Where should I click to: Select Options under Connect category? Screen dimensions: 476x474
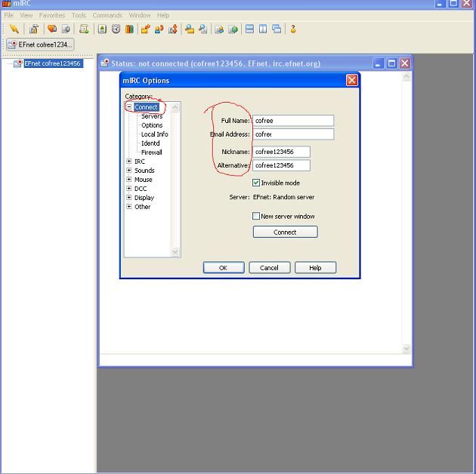coord(152,125)
